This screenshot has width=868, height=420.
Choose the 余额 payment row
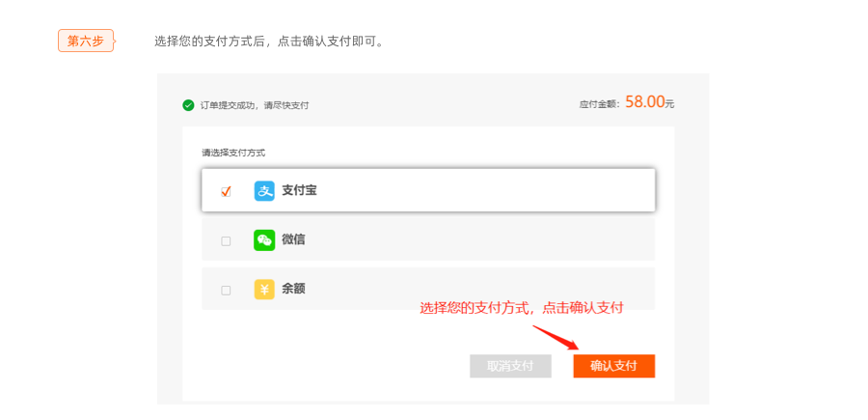click(x=428, y=289)
